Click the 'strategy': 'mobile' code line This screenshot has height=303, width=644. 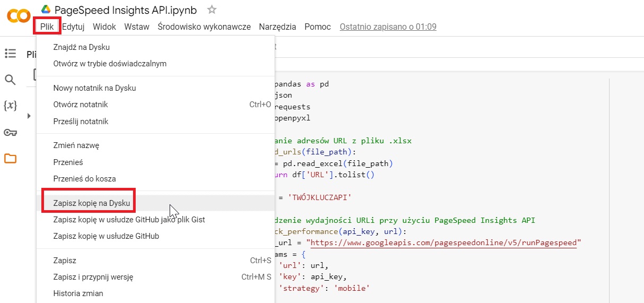[x=323, y=288]
